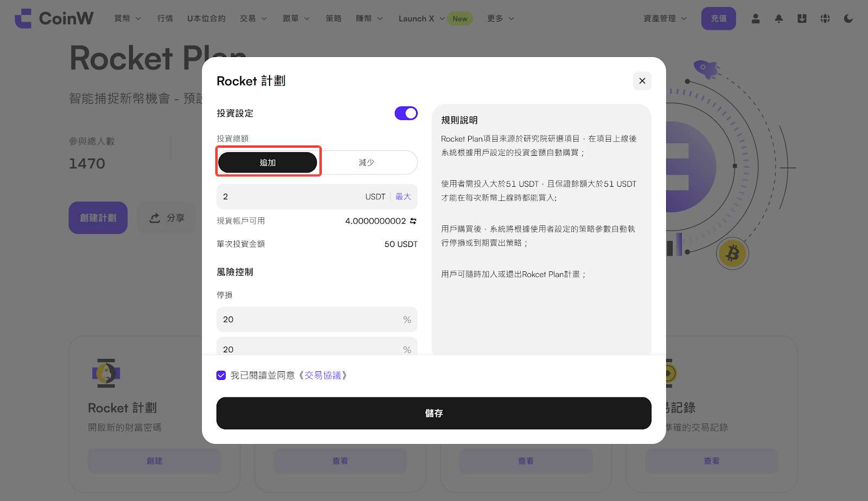This screenshot has height=501, width=868.
Task: Click the 停損 percentage input field
Action: pyautogui.click(x=309, y=320)
